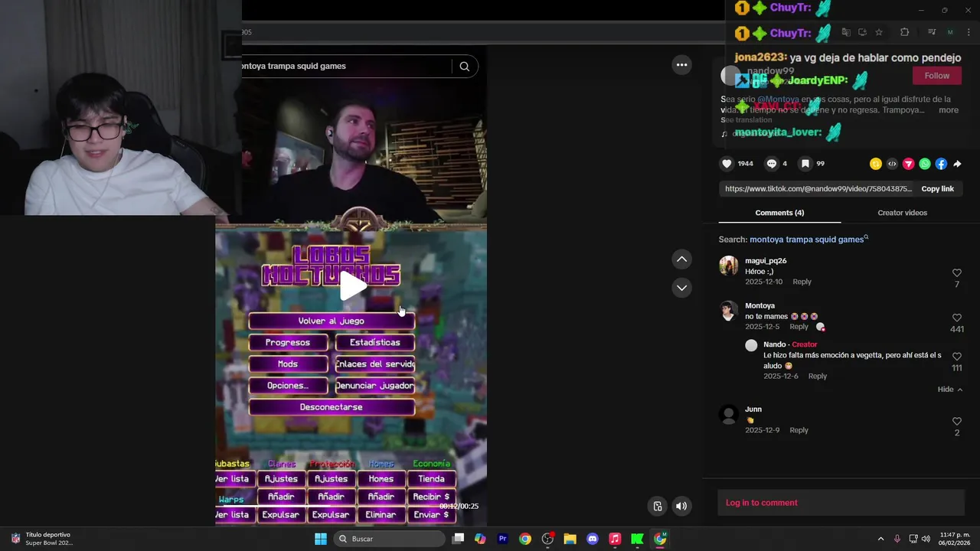Open File Explorer from the taskbar
This screenshot has width=980, height=551.
coord(570,539)
